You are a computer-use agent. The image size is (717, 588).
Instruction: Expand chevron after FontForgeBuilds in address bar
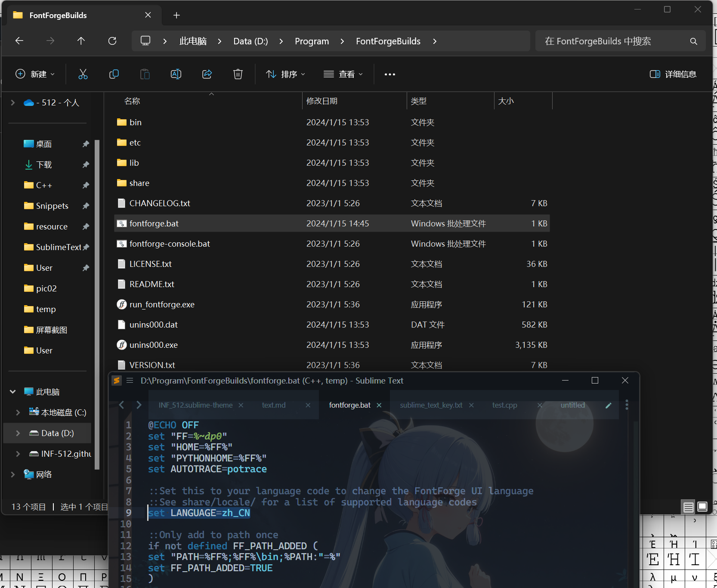click(x=435, y=41)
